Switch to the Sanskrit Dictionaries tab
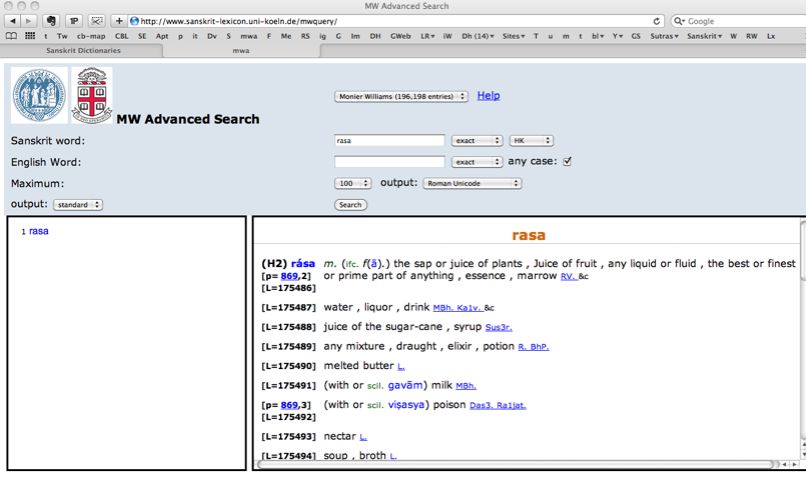 (83, 50)
